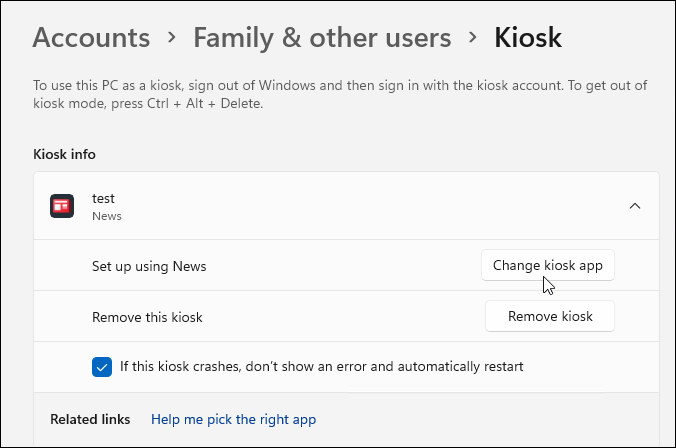Collapse the test kiosk section chevron
Viewport: 676px width, 448px height.
(634, 206)
